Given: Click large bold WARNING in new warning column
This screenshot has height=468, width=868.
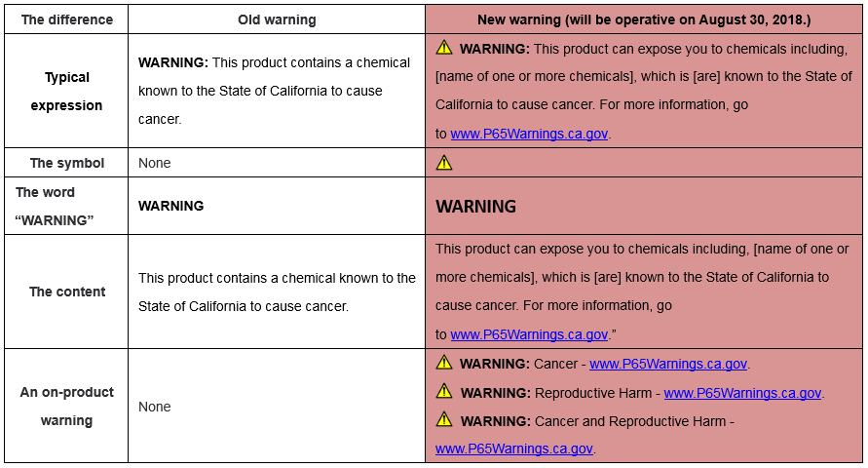Looking at the screenshot, I should 476,207.
